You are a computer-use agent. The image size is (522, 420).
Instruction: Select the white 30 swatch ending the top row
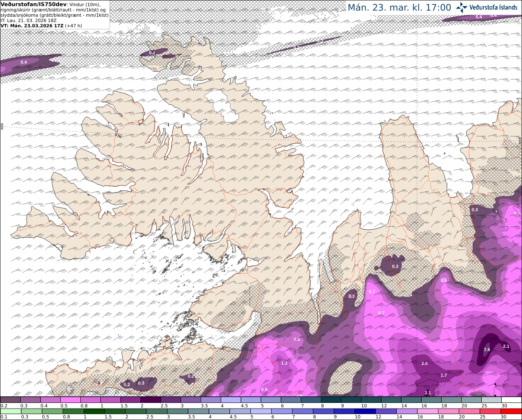[x=512, y=400]
